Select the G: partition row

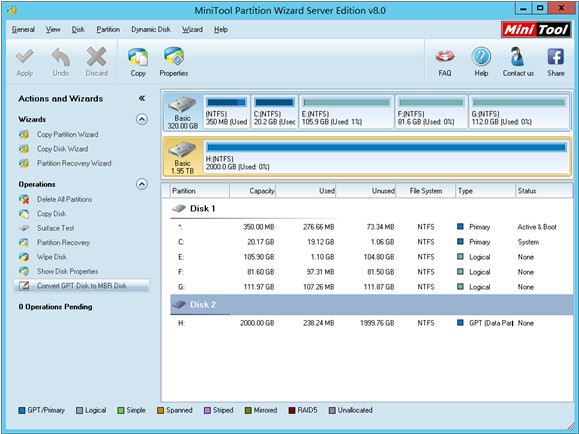(x=371, y=287)
